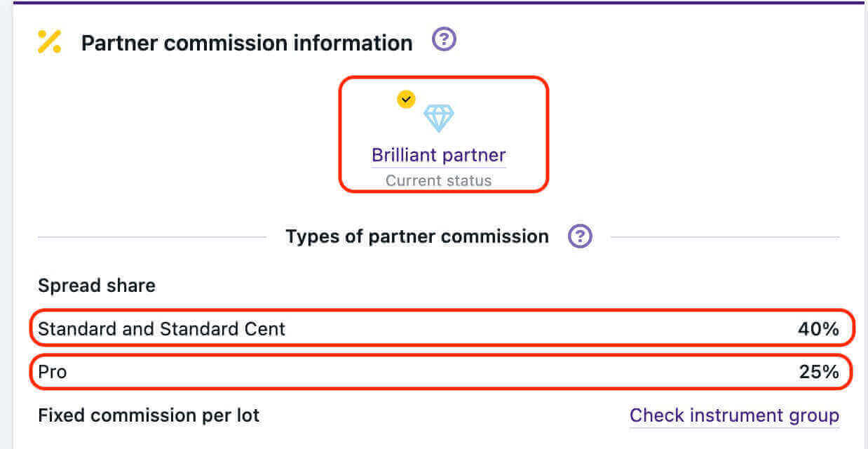Screen dimensions: 868x449
Task: Select the Spread share label
Action: pyautogui.click(x=97, y=286)
